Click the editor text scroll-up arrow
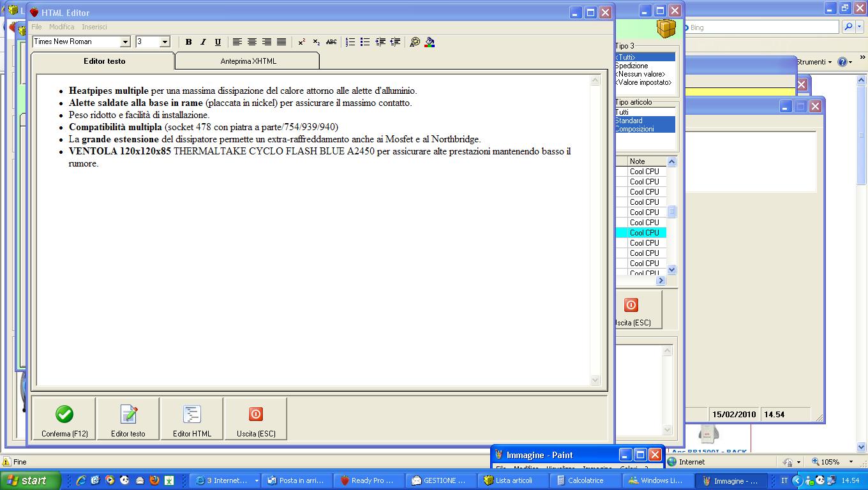868x490 pixels. (x=595, y=80)
